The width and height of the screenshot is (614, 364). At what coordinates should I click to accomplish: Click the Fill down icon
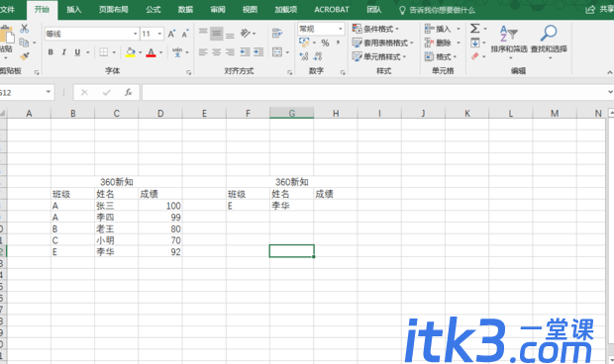click(x=475, y=43)
